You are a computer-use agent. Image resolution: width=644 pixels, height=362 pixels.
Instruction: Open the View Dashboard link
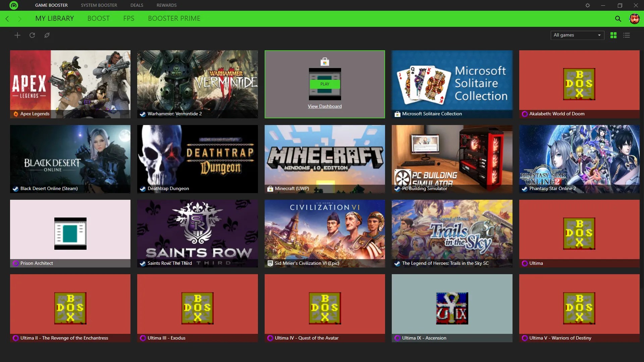(324, 106)
